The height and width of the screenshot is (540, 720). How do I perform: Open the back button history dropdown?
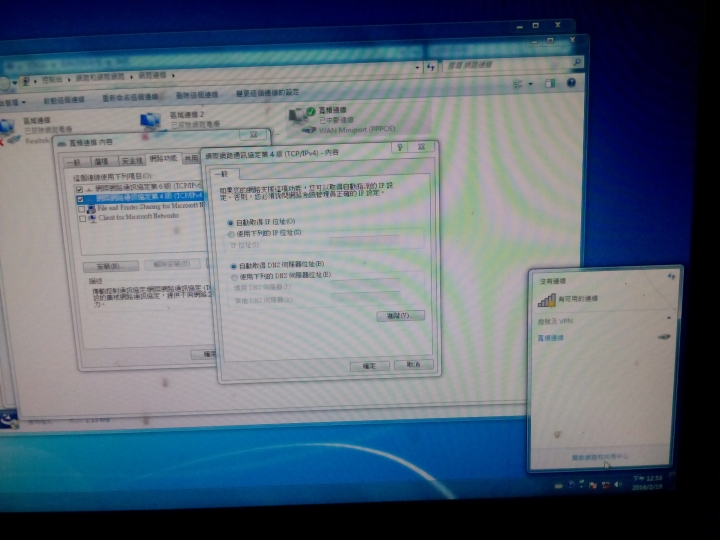coord(14,83)
